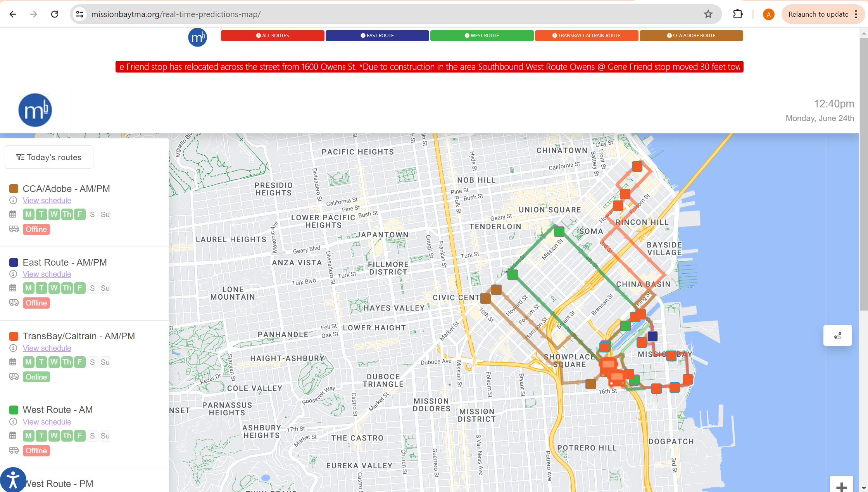
Task: Toggle CCA/Adobe route brown color square
Action: 14,189
